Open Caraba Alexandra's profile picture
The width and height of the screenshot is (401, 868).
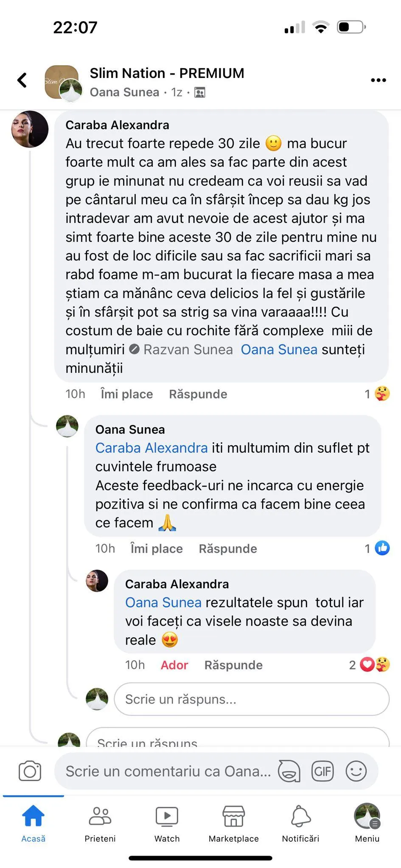tap(30, 129)
